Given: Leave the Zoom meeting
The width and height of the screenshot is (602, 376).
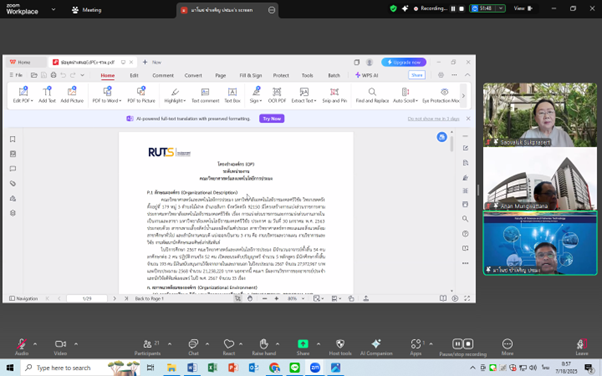Looking at the screenshot, I should 582,347.
